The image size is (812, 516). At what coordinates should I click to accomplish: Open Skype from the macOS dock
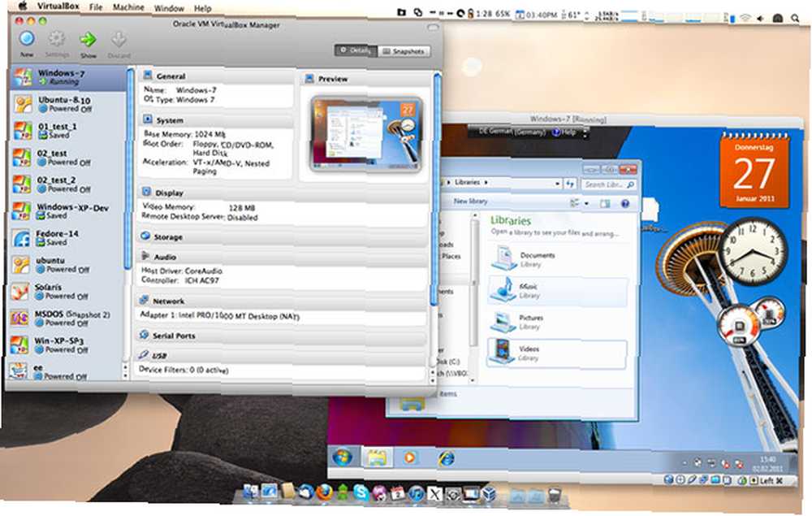[361, 492]
